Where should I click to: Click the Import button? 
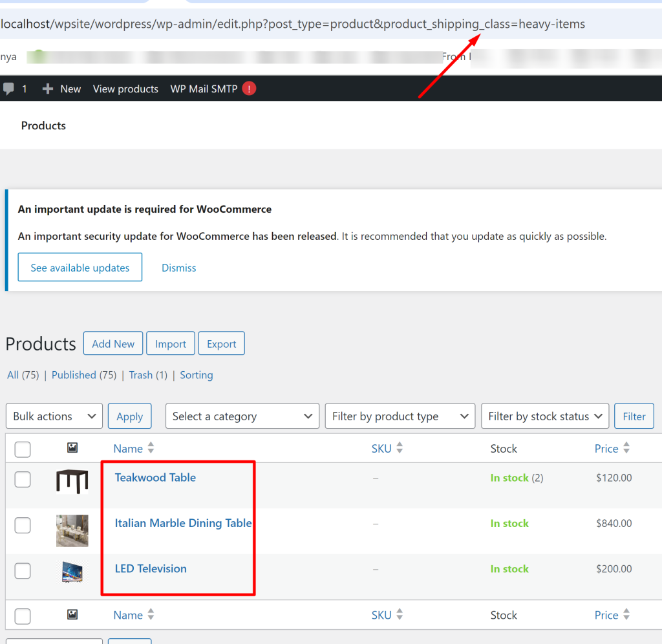[x=171, y=343]
